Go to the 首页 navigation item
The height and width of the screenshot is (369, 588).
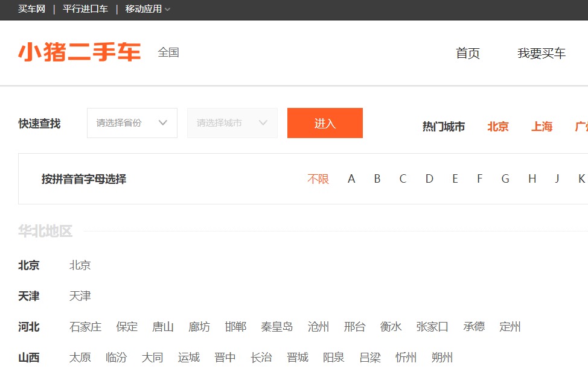coord(468,53)
